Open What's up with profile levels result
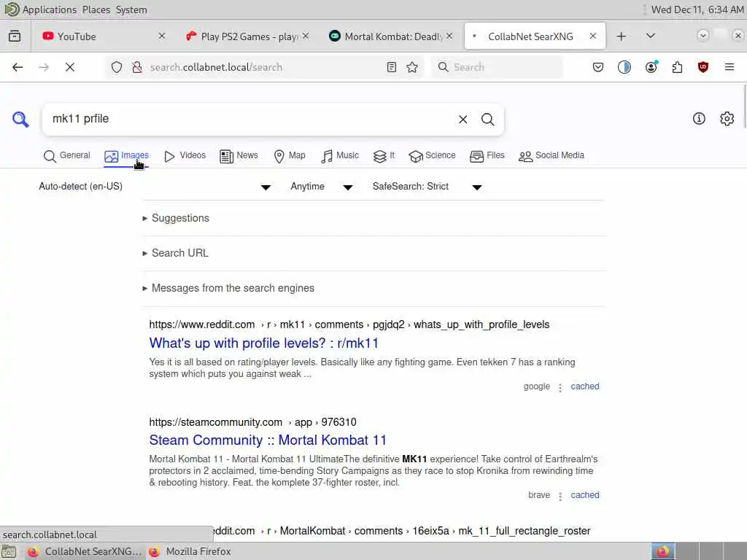Viewport: 747px width, 560px height. pyautogui.click(x=263, y=343)
